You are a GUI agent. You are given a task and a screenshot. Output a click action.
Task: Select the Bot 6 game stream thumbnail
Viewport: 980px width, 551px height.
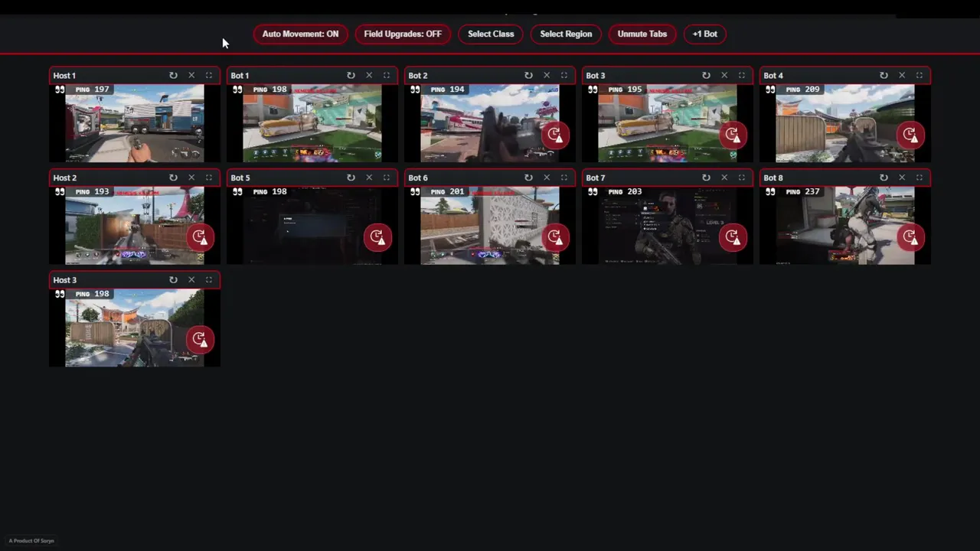(490, 226)
